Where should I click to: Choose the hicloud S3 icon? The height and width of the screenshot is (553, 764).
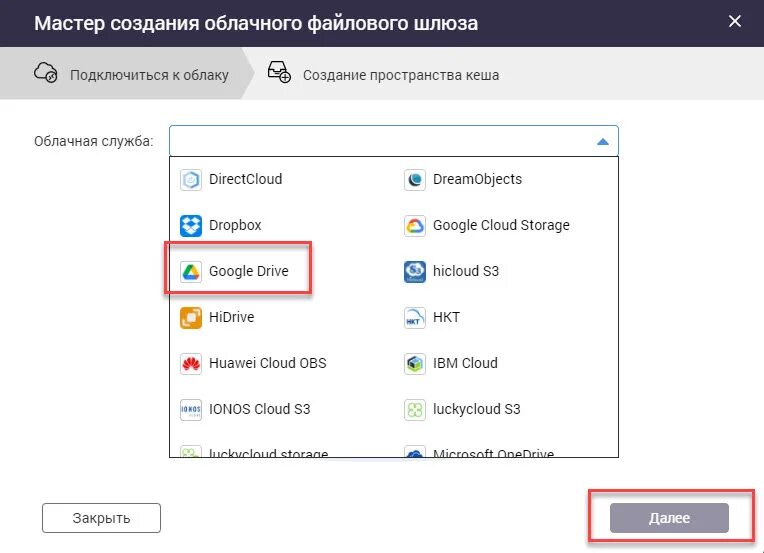[415, 271]
